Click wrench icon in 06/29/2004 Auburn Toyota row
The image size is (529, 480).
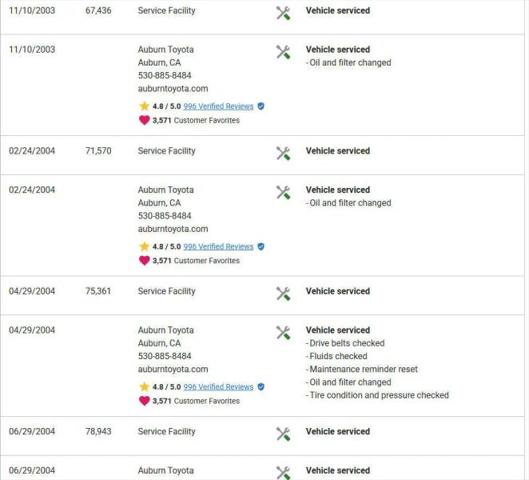click(x=283, y=473)
